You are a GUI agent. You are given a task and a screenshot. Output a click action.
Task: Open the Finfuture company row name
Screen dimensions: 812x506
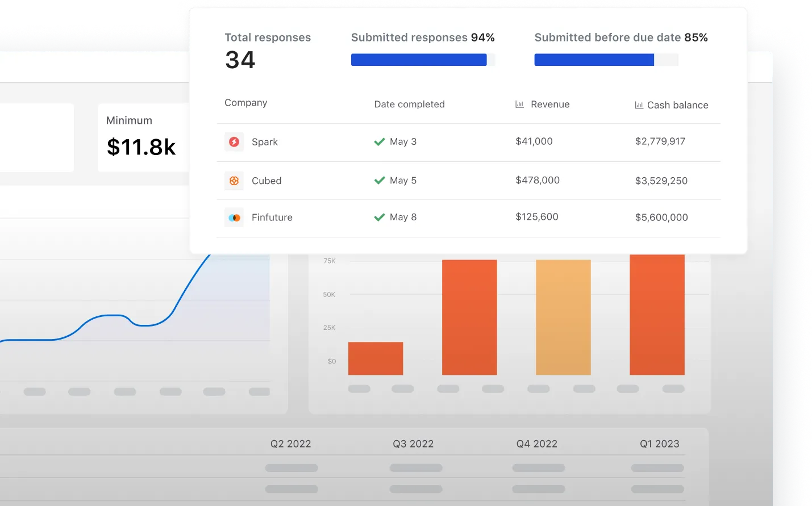pyautogui.click(x=272, y=218)
